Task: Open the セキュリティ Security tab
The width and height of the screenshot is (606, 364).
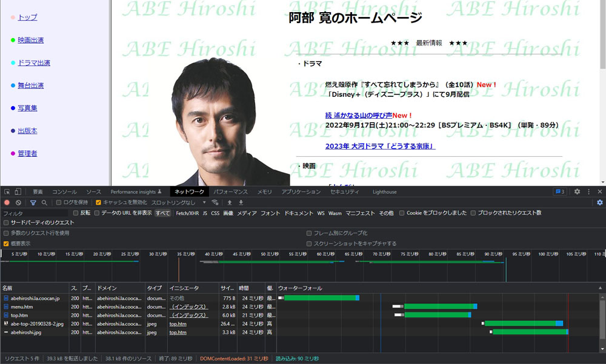Action: coord(344,191)
